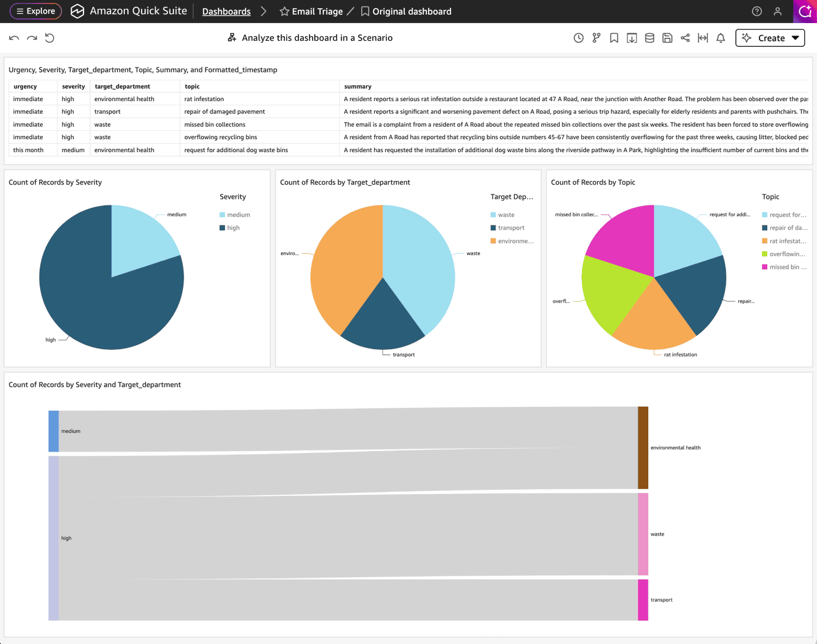Click the export download icon
The width and height of the screenshot is (817, 644).
pos(632,38)
